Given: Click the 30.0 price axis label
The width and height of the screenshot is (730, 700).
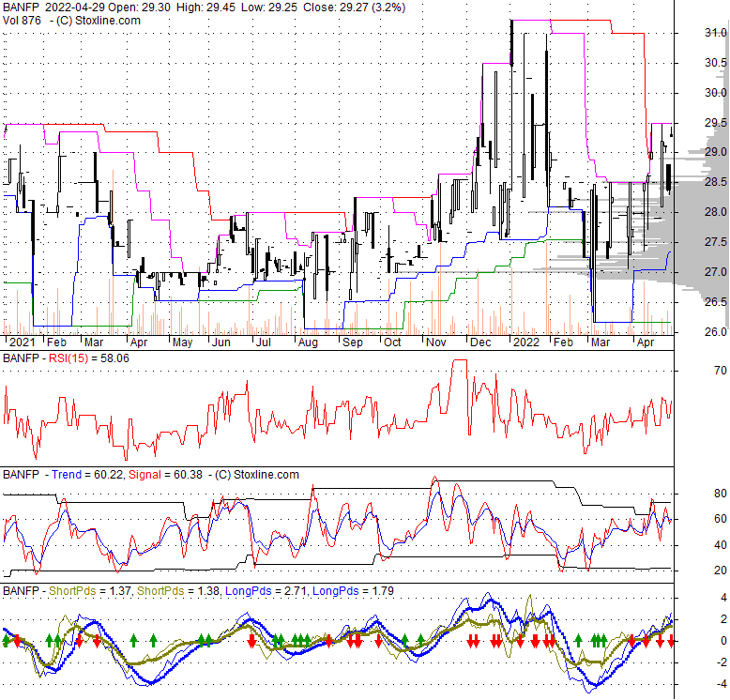Looking at the screenshot, I should click(716, 93).
